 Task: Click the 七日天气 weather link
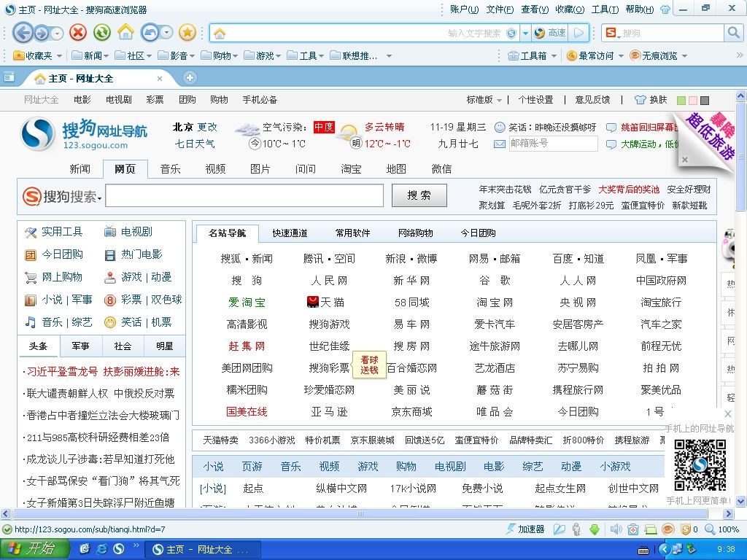(x=195, y=144)
